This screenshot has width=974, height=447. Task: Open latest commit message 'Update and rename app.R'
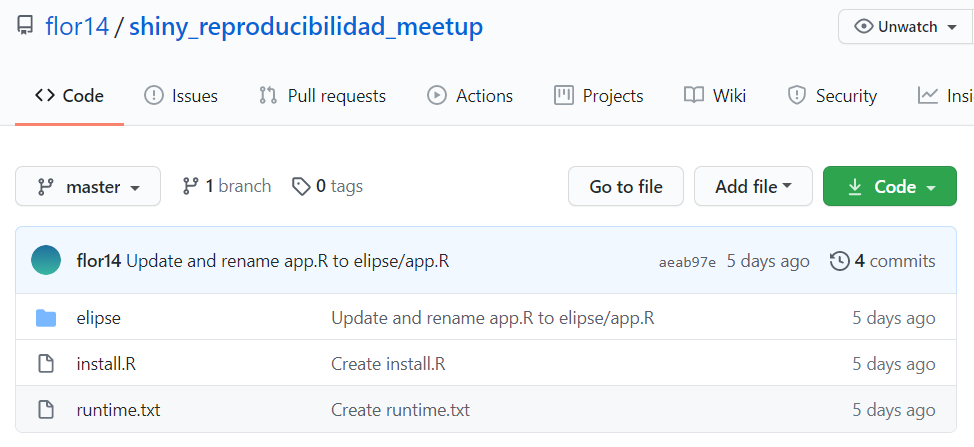coord(288,261)
